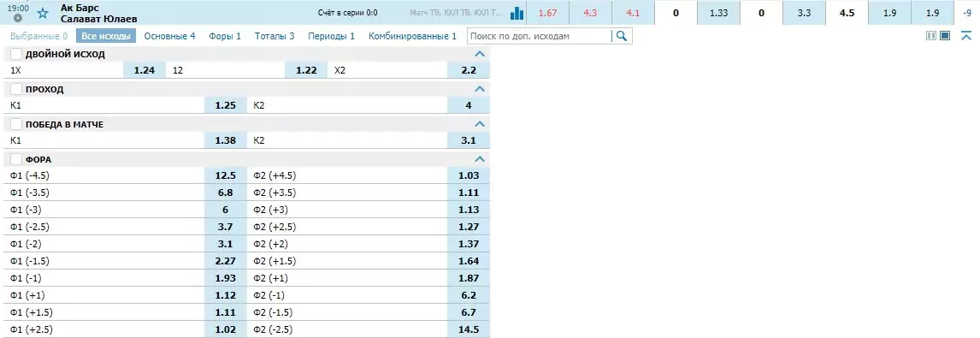This screenshot has height=338, width=980.
Task: Bet on header odds 1.67
Action: click(x=547, y=13)
